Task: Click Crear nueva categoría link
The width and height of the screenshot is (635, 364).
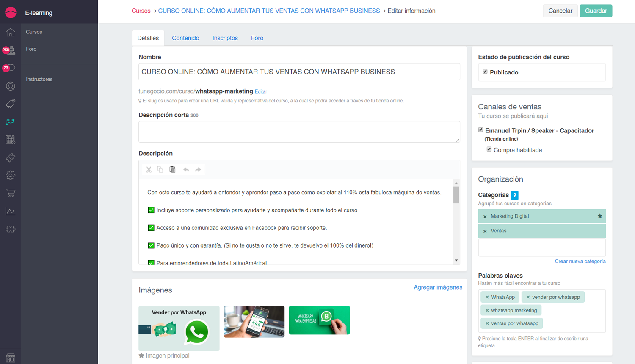Action: point(580,262)
